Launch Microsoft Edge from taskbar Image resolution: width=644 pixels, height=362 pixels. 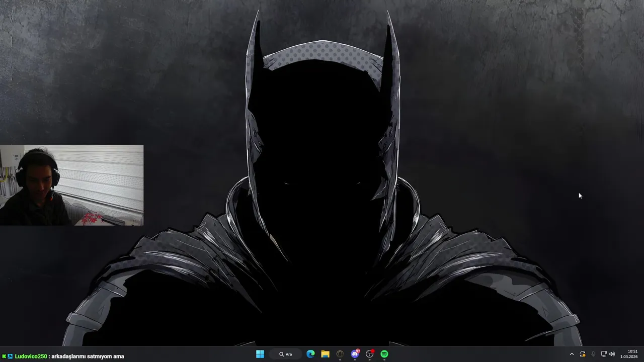(x=310, y=354)
